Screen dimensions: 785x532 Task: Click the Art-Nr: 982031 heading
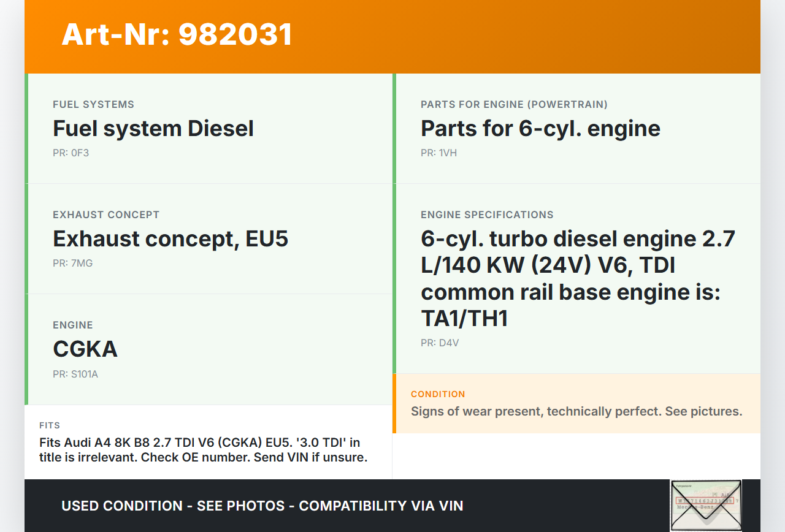177,34
